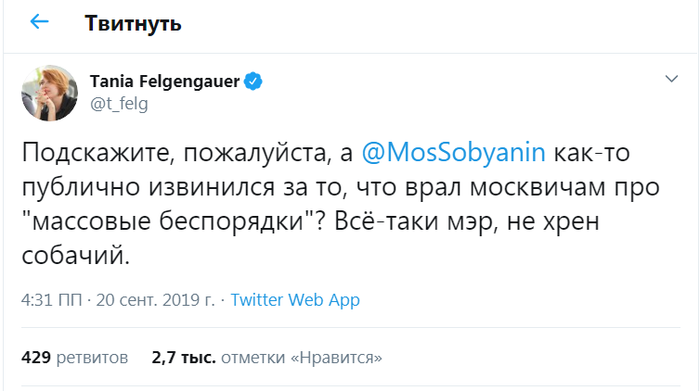
Task: Click the blue verified badge
Action: [253, 82]
